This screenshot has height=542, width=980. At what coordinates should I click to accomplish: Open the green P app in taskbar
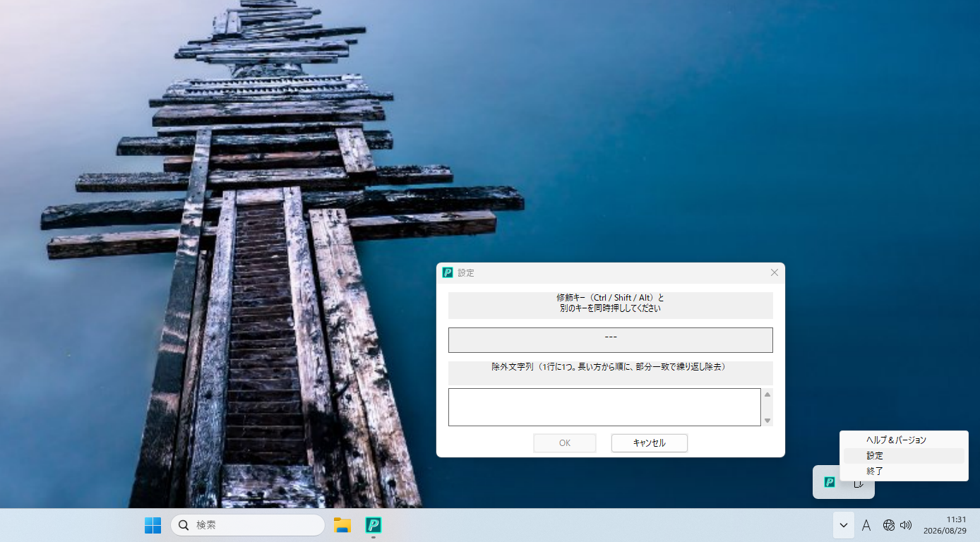(x=374, y=525)
